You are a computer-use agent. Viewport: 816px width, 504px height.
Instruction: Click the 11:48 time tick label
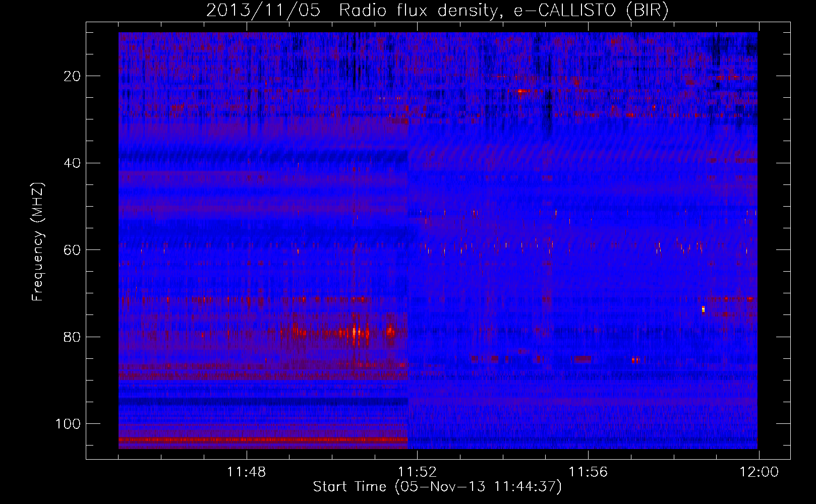246,472
